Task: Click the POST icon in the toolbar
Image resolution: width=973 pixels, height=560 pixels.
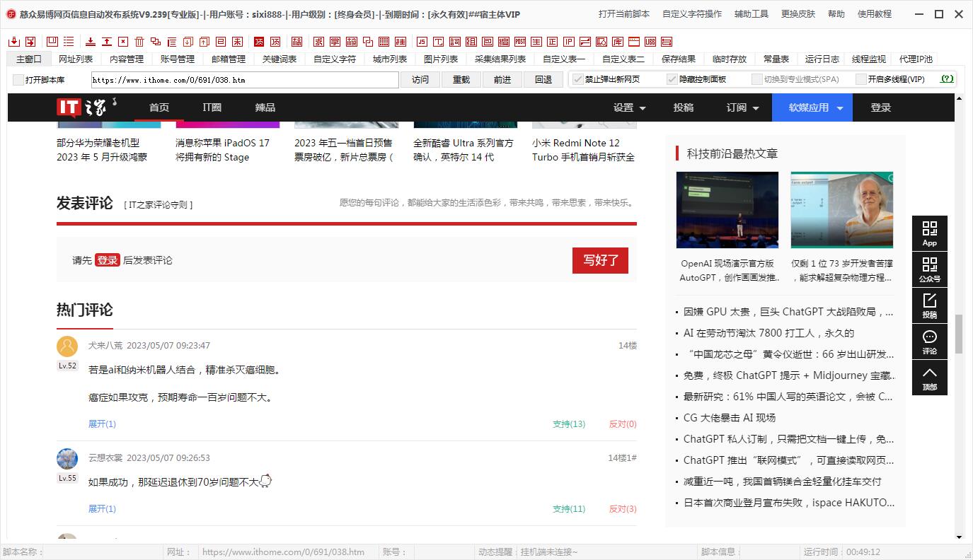Action: tap(520, 42)
